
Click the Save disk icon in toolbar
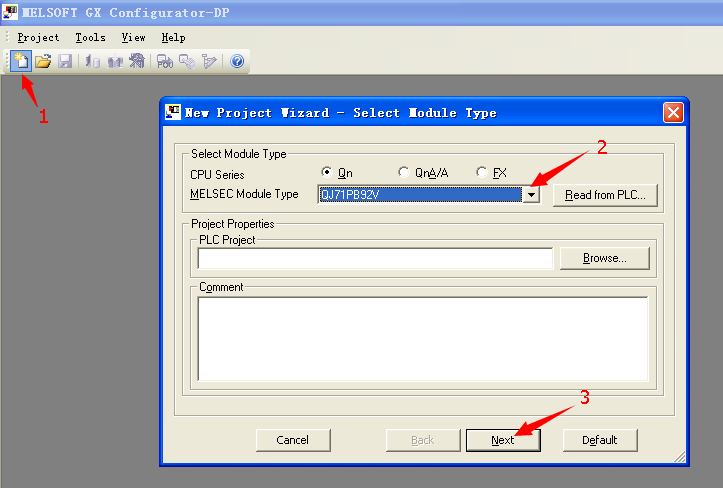tap(65, 61)
